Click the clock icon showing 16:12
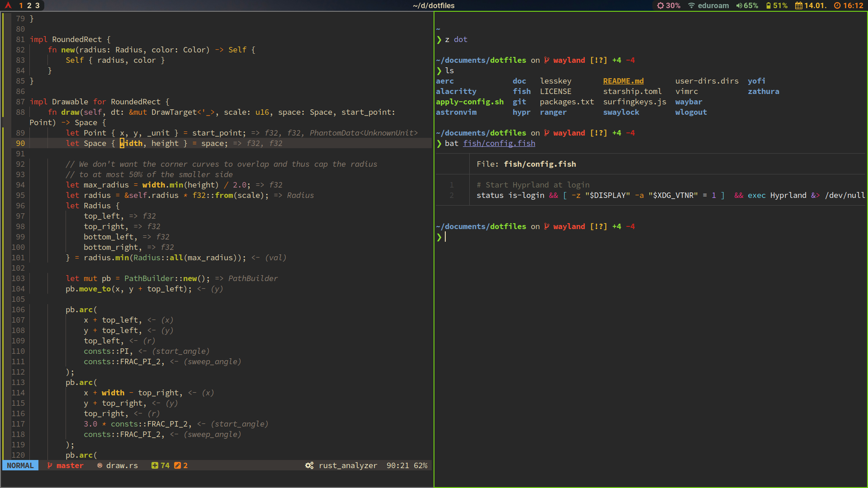This screenshot has width=868, height=488. pyautogui.click(x=837, y=5)
